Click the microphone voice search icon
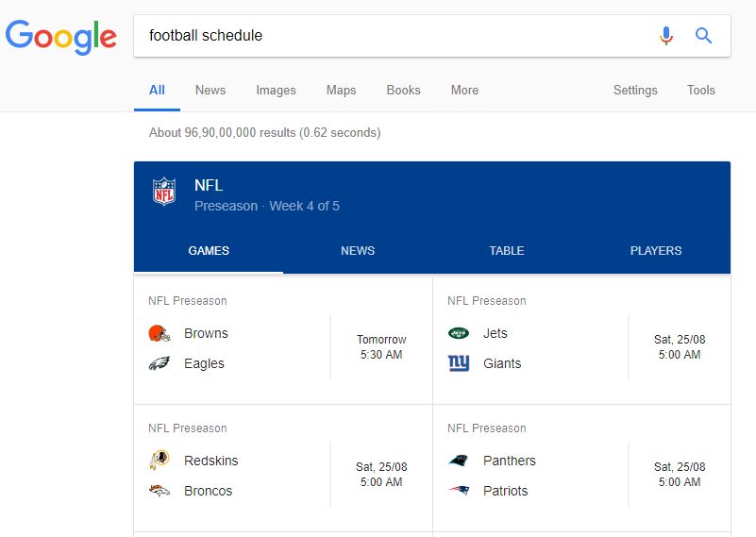This screenshot has width=756, height=537. tap(666, 36)
